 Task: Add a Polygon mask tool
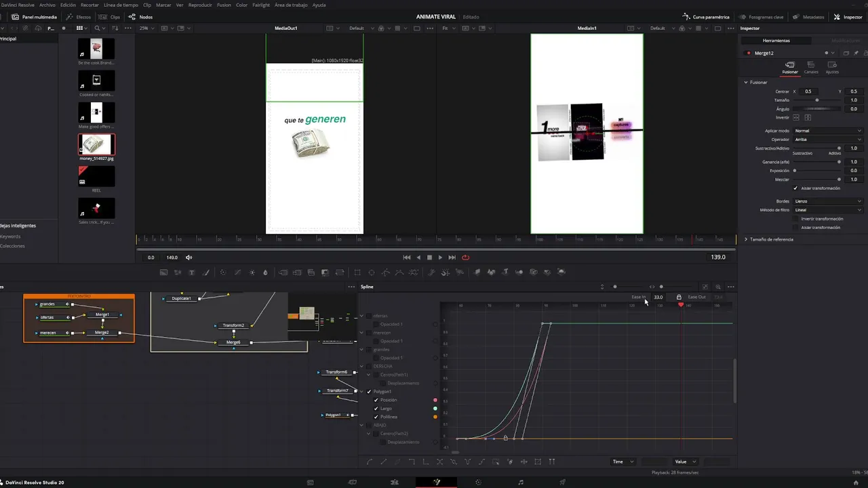[x=385, y=272]
